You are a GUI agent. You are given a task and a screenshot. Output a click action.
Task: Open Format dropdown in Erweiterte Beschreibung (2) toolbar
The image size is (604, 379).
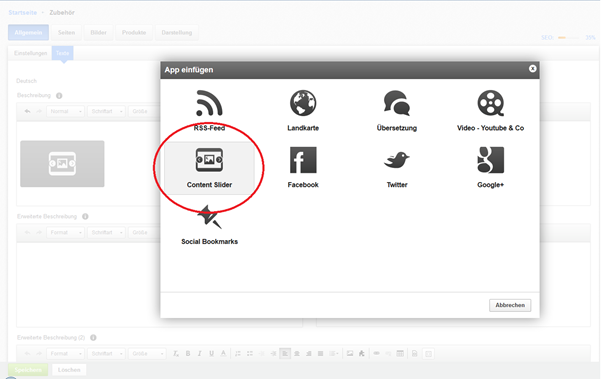tap(65, 354)
